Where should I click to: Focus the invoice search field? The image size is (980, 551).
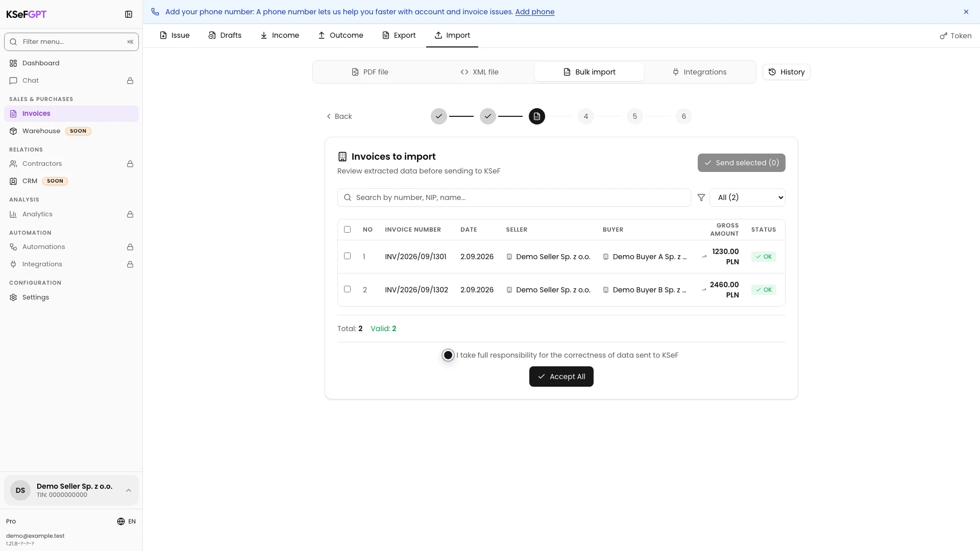click(x=514, y=197)
